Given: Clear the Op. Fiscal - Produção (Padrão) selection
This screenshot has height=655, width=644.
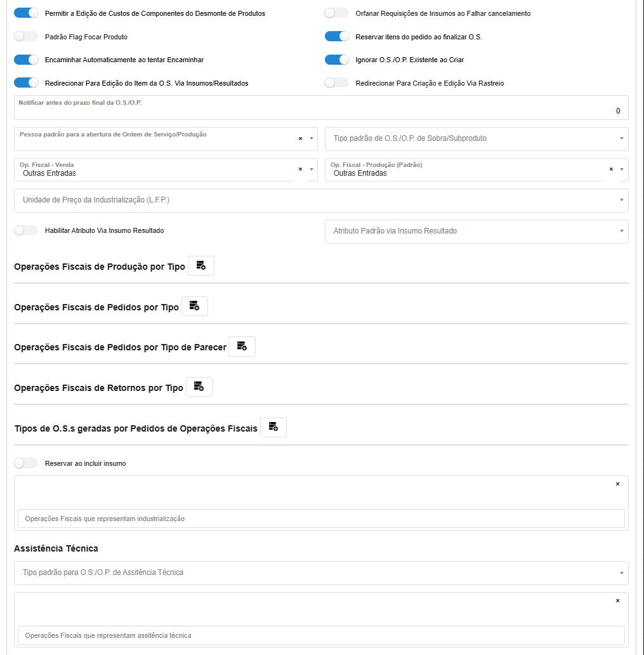Looking at the screenshot, I should click(x=611, y=169).
